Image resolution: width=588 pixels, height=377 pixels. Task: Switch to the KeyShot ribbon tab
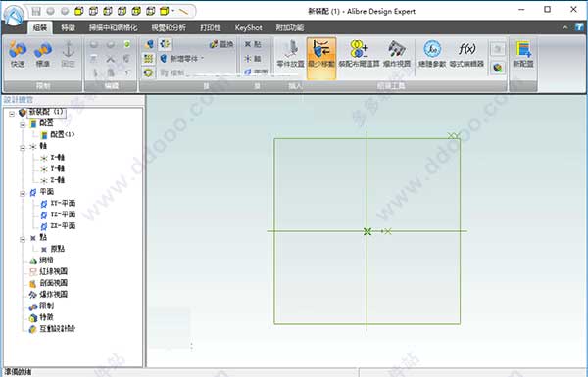point(248,27)
